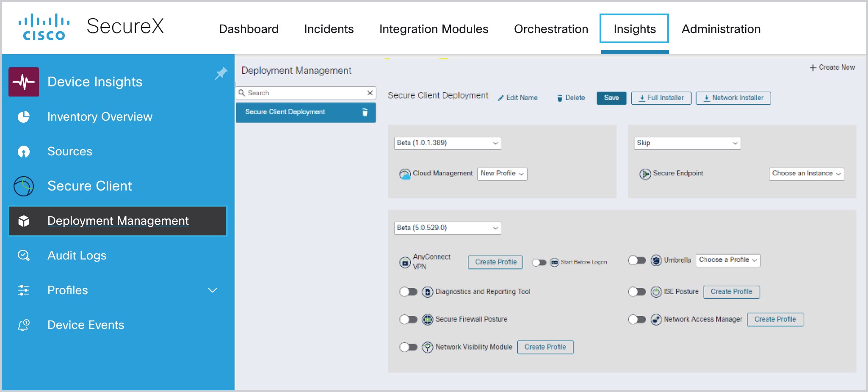Switch to the Orchestration tab
Image resolution: width=868 pixels, height=392 pixels.
[551, 29]
